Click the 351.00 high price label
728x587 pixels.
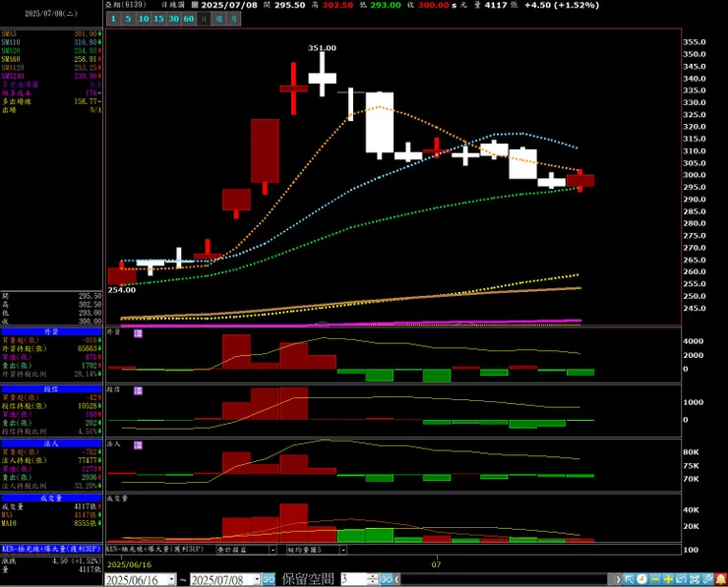pos(322,48)
